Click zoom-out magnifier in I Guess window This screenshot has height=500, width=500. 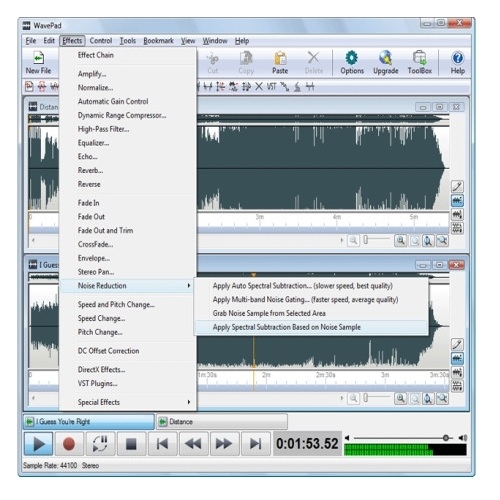point(353,398)
